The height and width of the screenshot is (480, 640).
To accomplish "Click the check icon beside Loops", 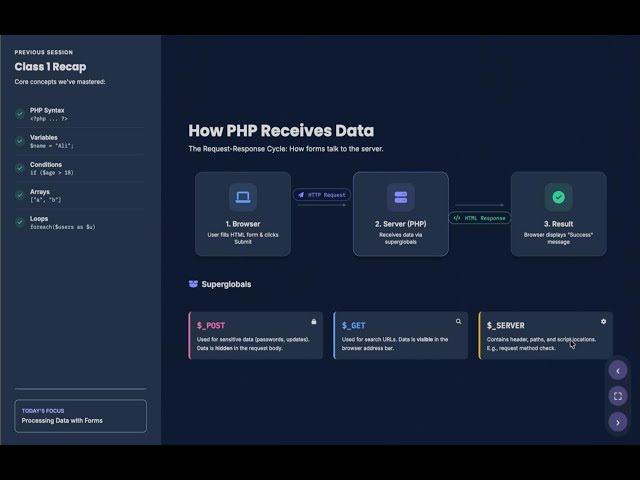I will 20,222.
